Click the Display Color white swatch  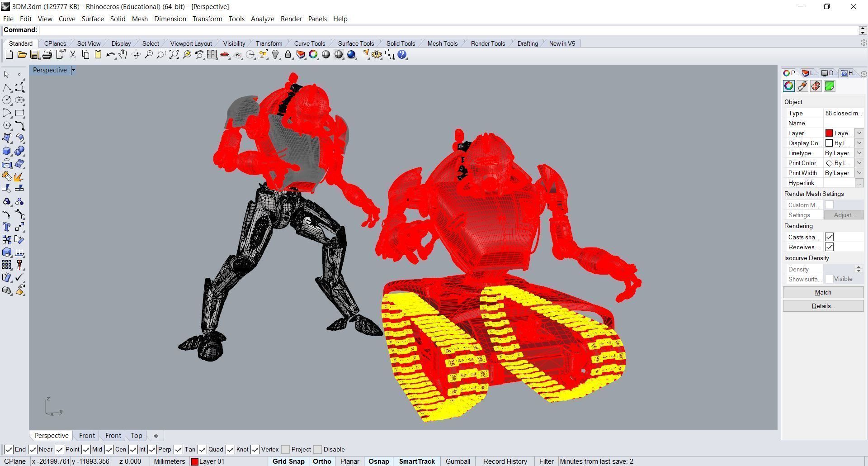[829, 143]
